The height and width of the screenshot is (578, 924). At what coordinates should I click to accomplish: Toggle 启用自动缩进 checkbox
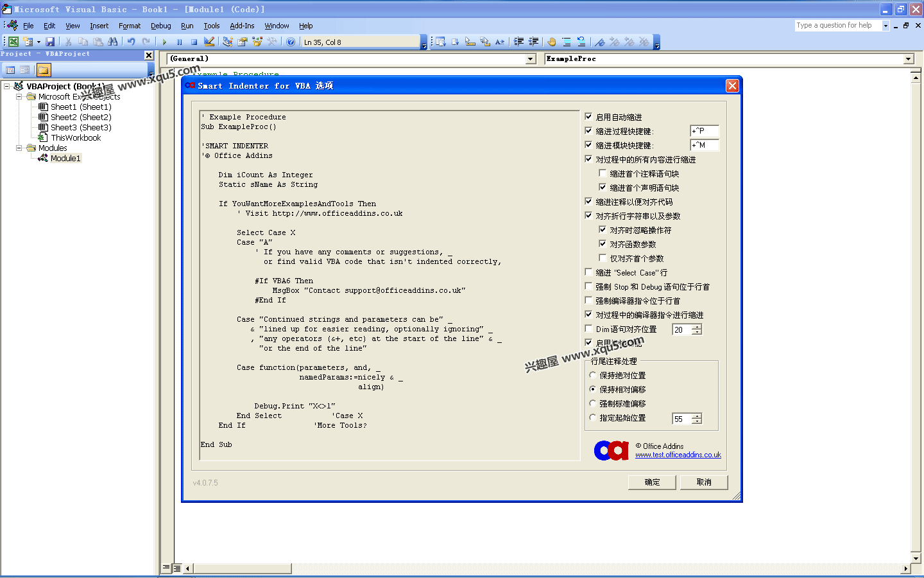point(588,116)
